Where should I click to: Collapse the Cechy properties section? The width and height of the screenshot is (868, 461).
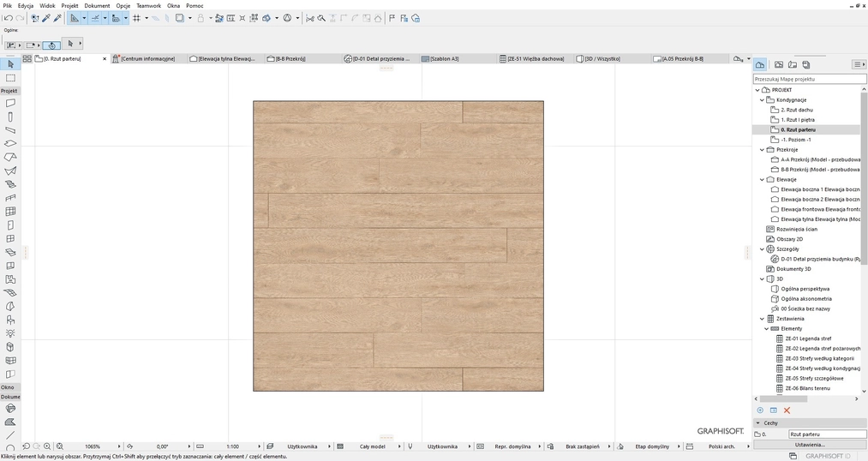pyautogui.click(x=757, y=422)
